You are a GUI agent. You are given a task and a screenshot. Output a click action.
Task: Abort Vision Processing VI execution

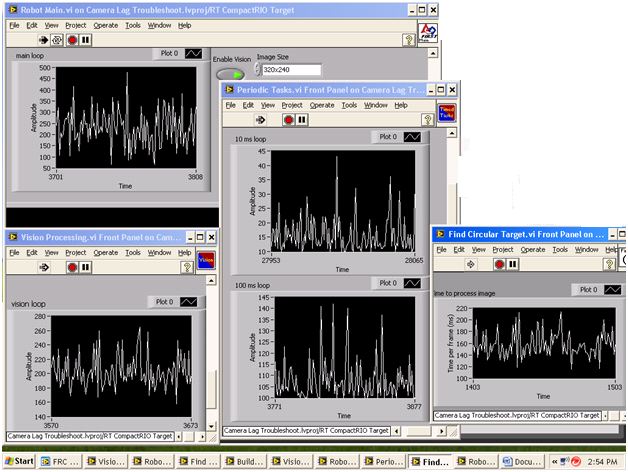click(x=72, y=267)
